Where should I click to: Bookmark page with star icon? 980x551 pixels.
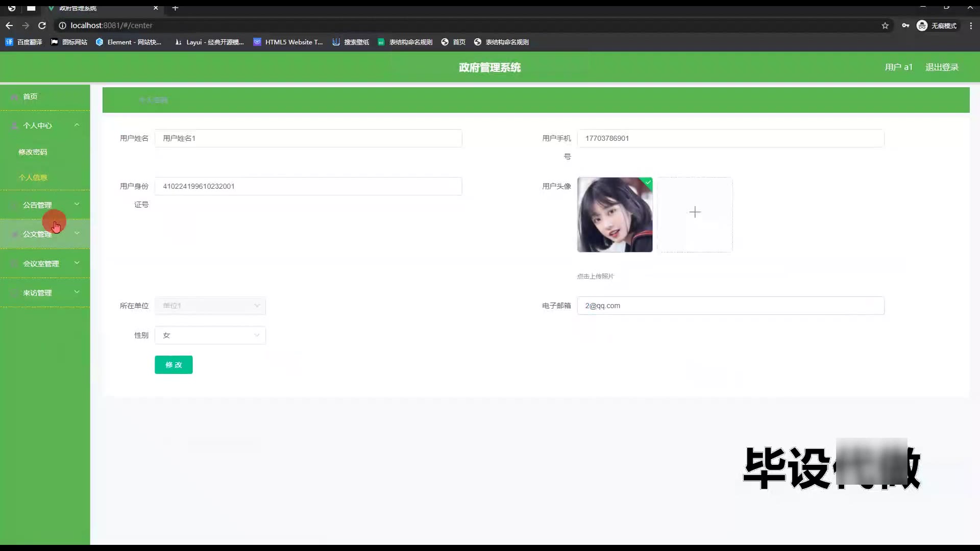tap(885, 26)
